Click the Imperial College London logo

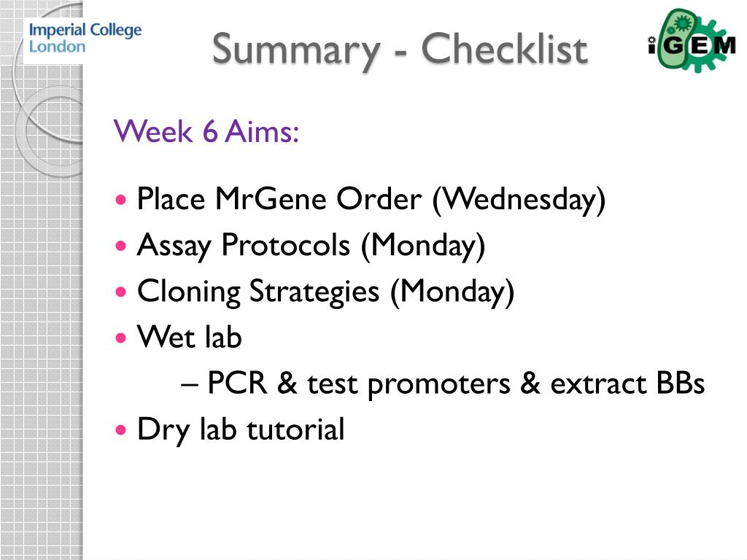tap(85, 38)
